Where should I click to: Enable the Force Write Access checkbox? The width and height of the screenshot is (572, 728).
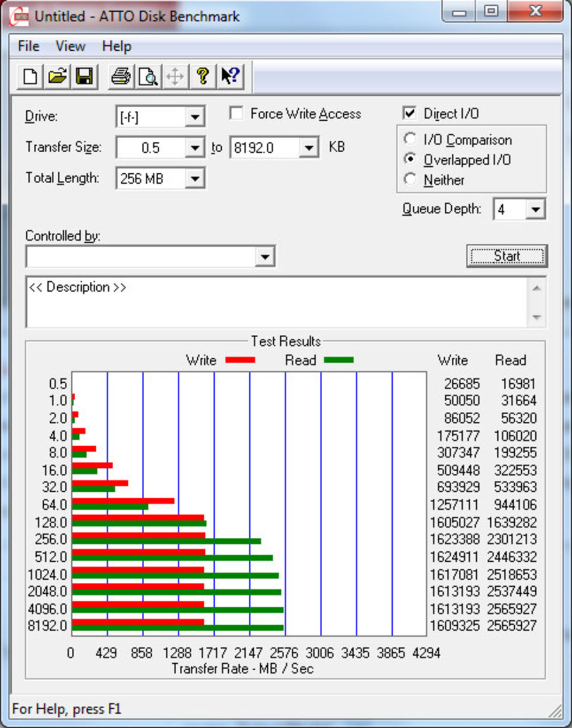pyautogui.click(x=236, y=113)
